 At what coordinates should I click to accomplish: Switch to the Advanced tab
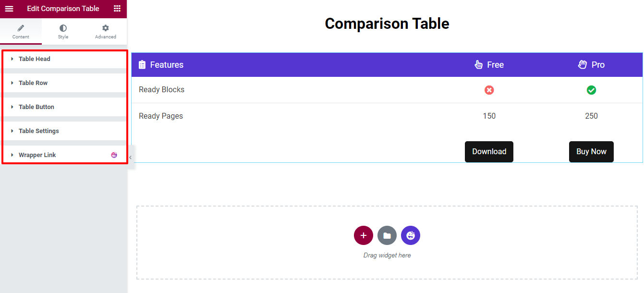tap(105, 31)
